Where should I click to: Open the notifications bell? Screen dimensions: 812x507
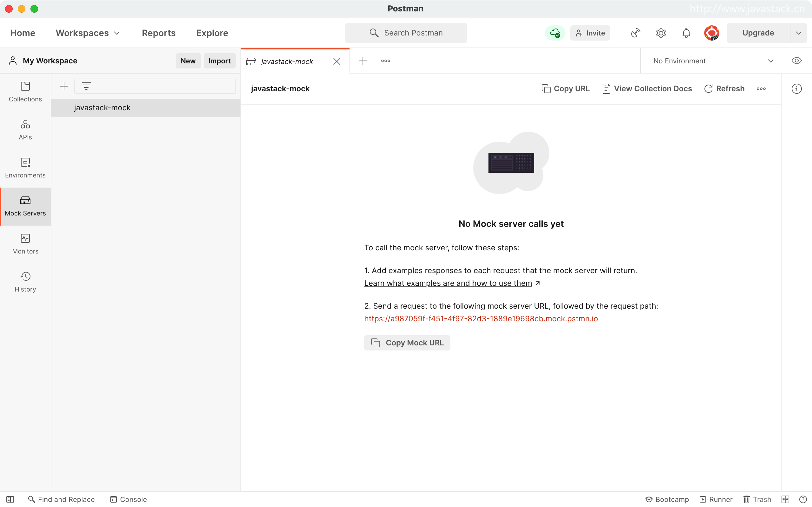click(686, 33)
